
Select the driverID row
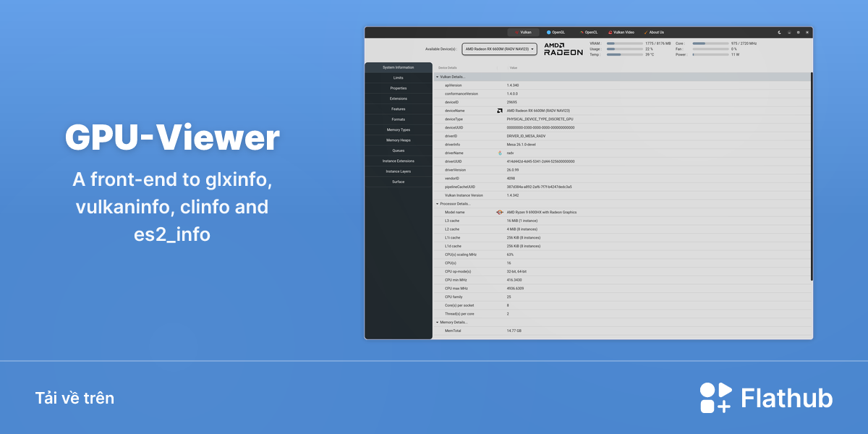(622, 136)
